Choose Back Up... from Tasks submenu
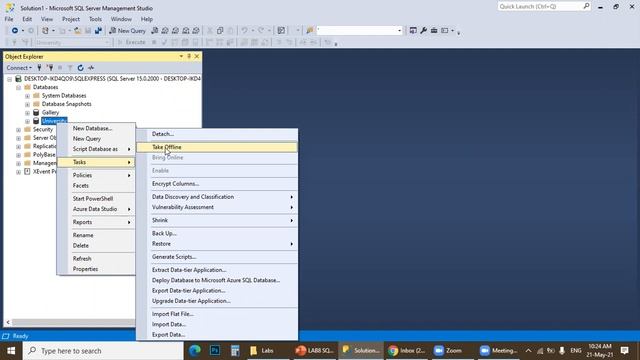Screen dimensions: 640x360 217,233
